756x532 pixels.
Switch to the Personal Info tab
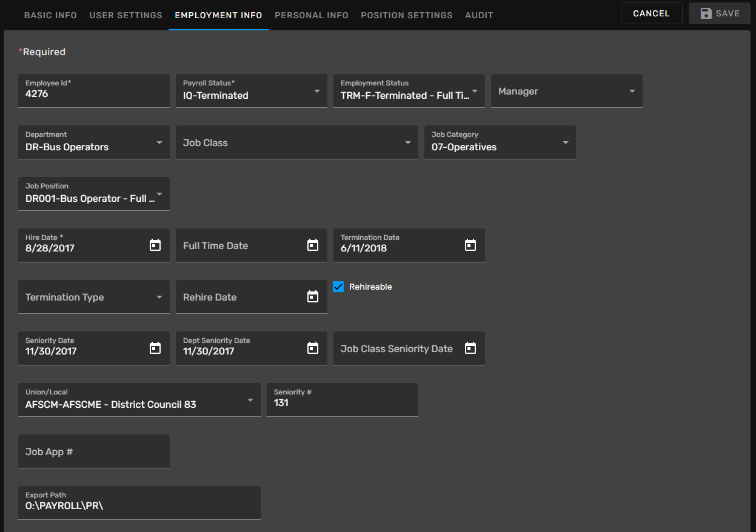pos(311,15)
